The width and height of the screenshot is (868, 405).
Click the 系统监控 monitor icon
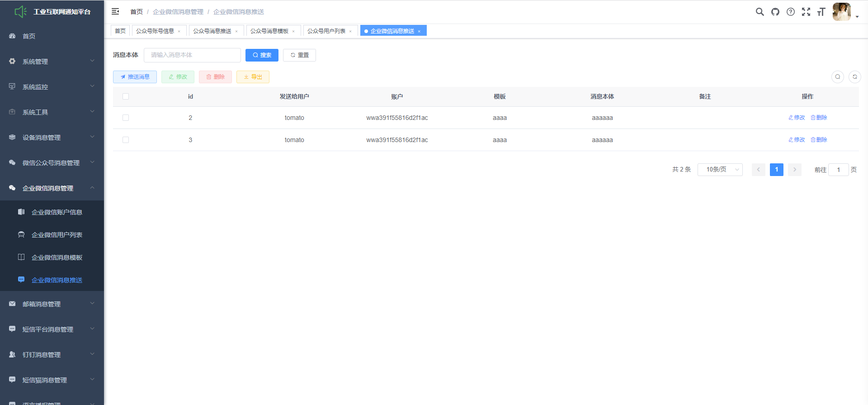12,86
